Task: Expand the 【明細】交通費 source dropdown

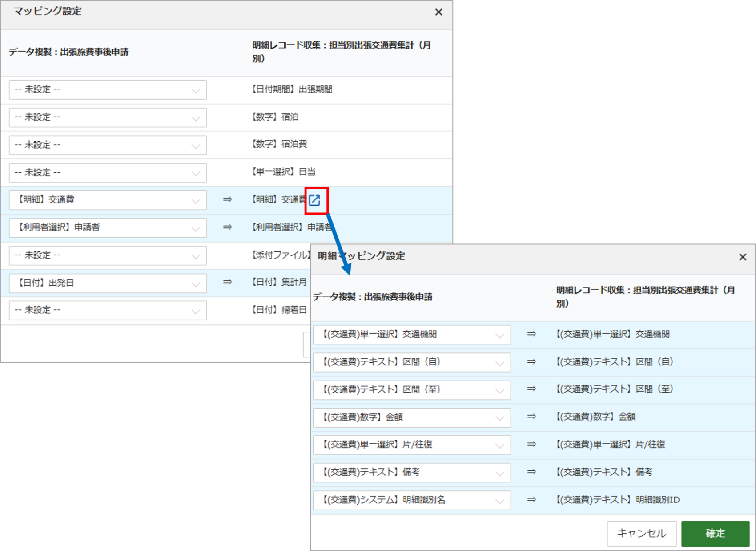Action: click(x=108, y=200)
